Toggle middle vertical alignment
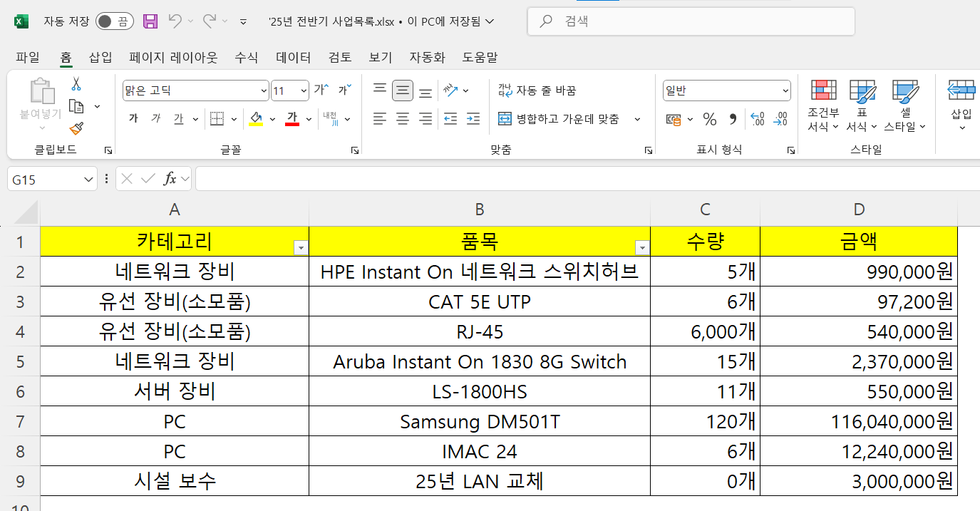The image size is (980, 511). click(x=403, y=91)
